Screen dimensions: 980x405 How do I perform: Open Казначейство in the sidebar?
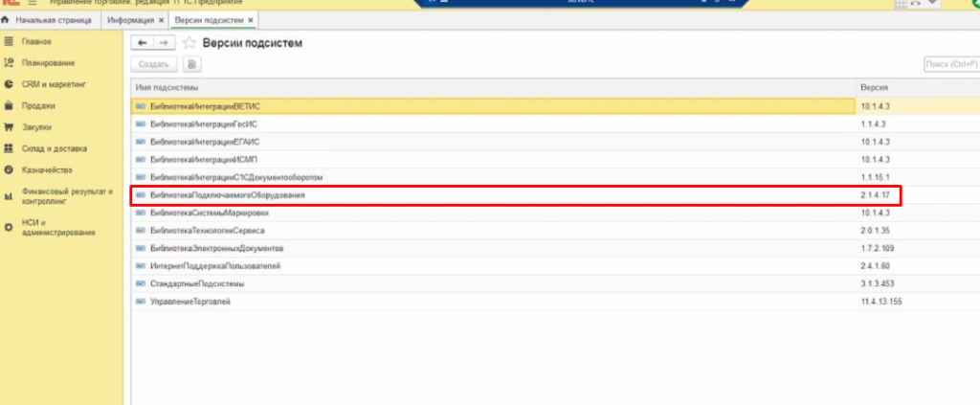click(x=48, y=170)
